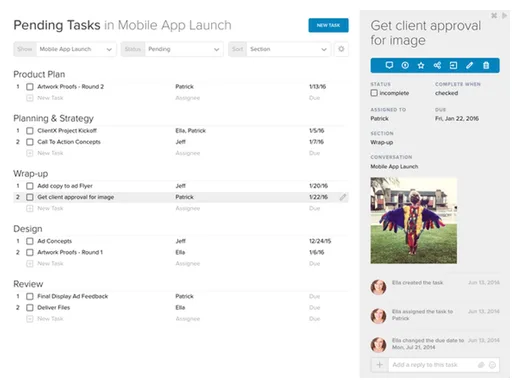This screenshot has height=388, width=520.
Task: Check the Artwork Proofs - Round 1 task
Action: [x=30, y=252]
